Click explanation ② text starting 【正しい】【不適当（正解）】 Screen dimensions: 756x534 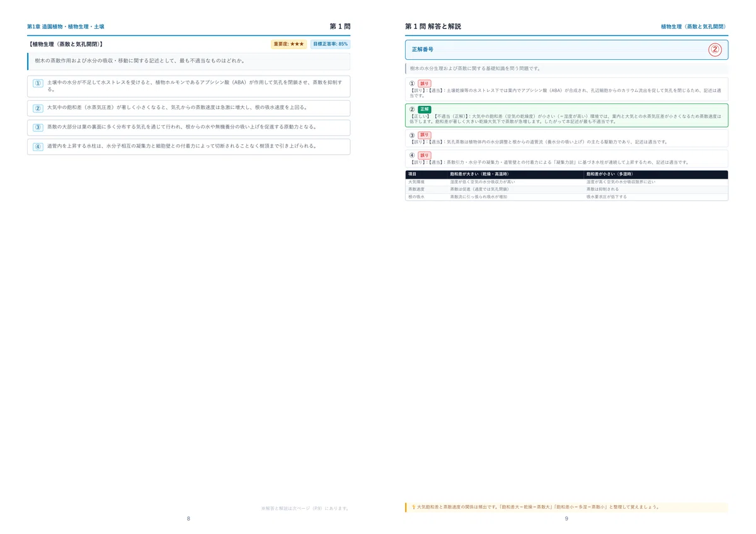tap(565, 118)
